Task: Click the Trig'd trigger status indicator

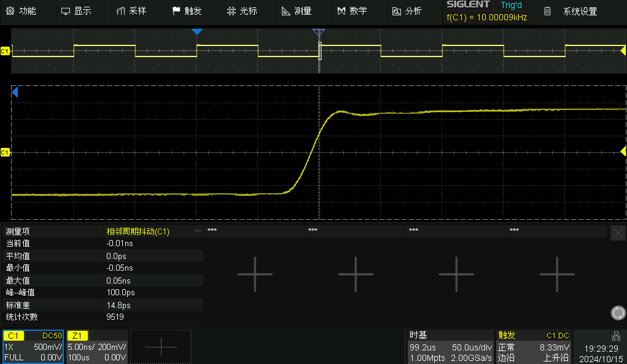Action: click(x=511, y=5)
